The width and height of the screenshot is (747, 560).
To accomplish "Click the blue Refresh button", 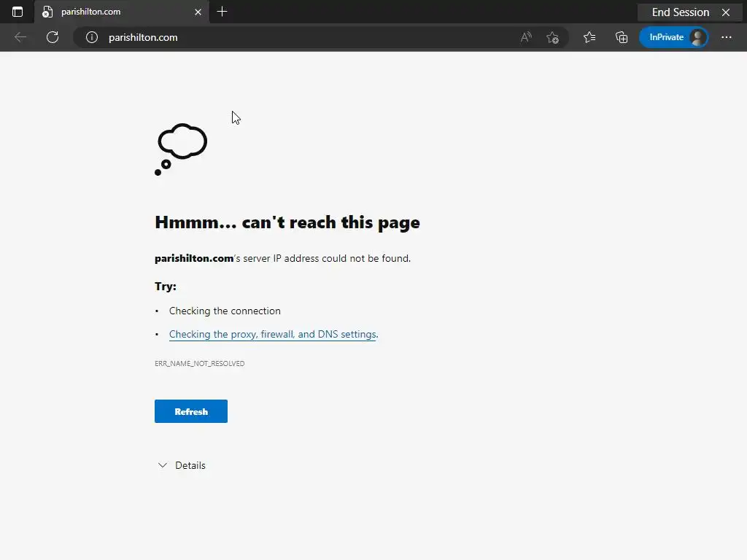I will click(191, 411).
